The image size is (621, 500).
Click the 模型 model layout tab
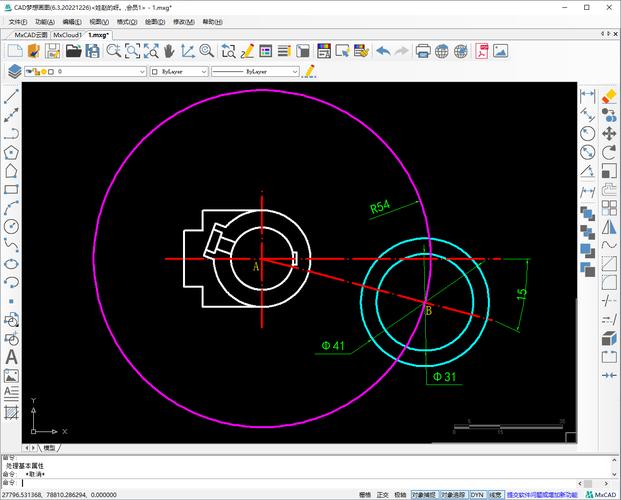(x=49, y=447)
